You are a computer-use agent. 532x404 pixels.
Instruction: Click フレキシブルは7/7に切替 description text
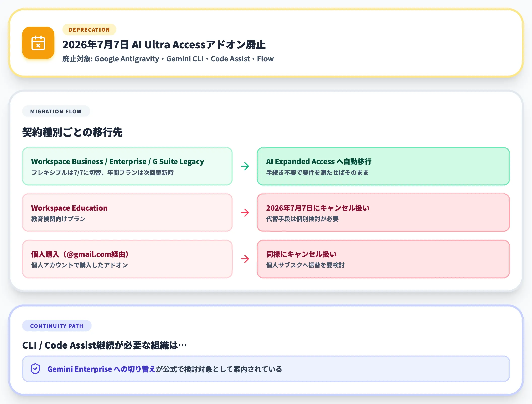pyautogui.click(x=103, y=173)
